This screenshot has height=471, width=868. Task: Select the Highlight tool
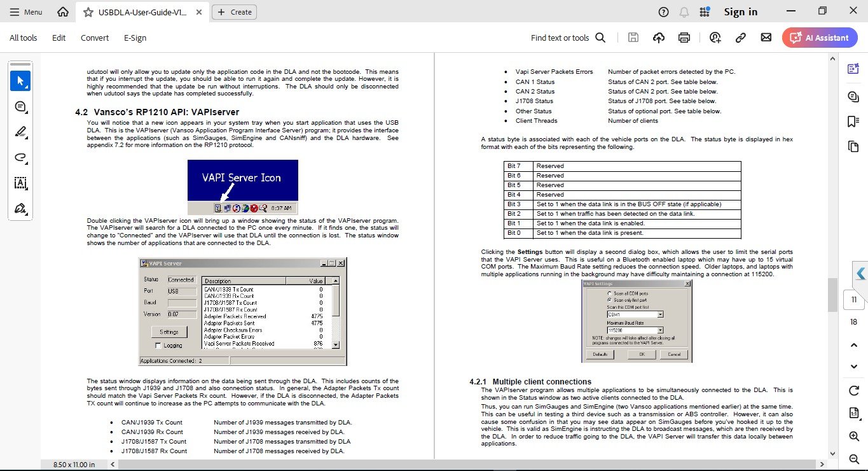click(20, 132)
